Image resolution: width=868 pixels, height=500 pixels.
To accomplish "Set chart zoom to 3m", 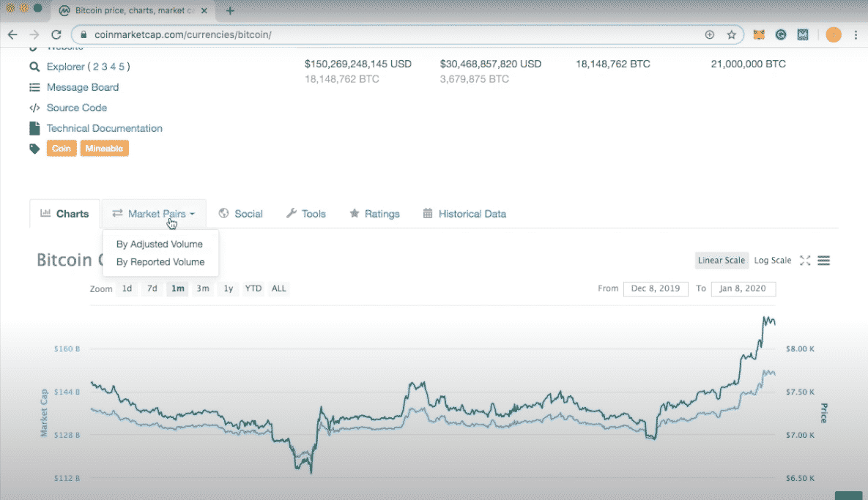I will [203, 288].
